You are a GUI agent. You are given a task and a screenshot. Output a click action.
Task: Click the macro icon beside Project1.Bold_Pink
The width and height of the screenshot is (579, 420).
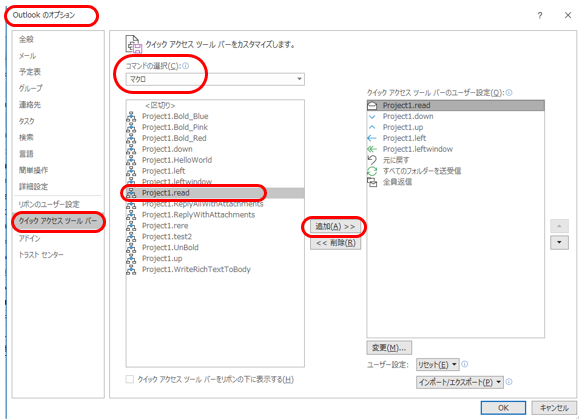(x=131, y=127)
